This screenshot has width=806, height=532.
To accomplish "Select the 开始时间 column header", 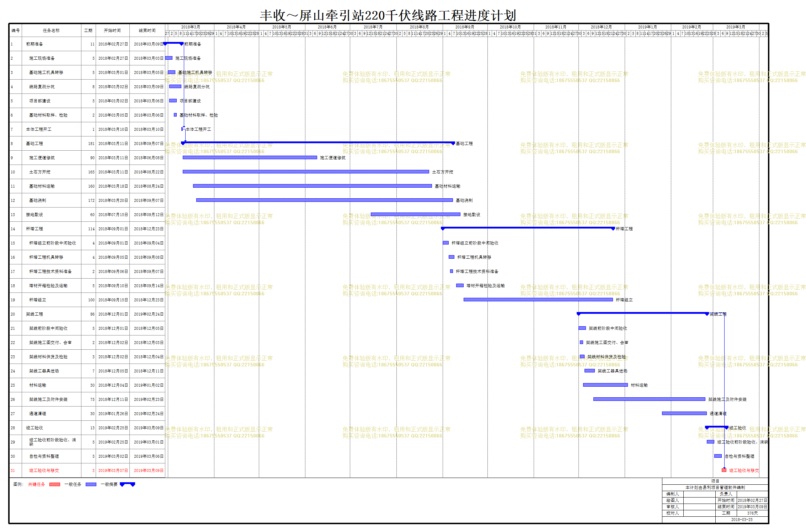I will tap(112, 31).
